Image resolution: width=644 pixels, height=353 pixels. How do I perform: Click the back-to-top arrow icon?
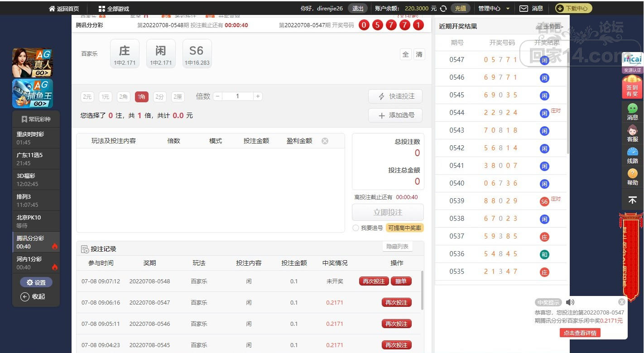(633, 200)
